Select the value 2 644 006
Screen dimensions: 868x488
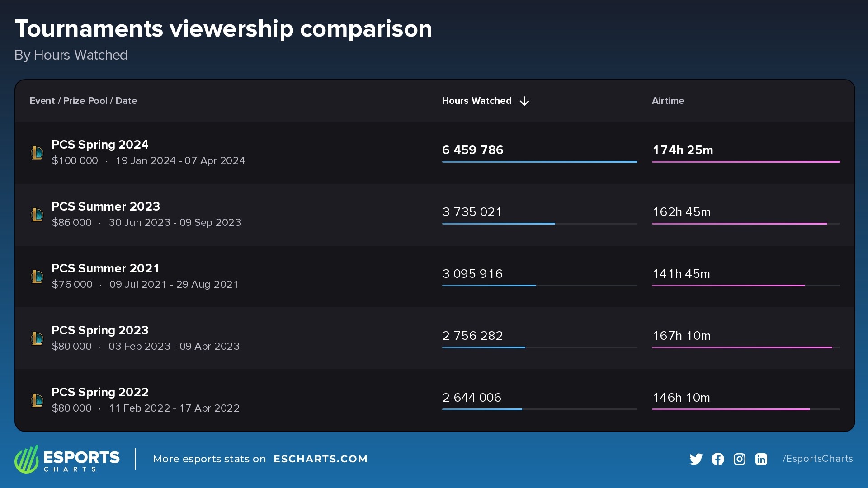(472, 398)
